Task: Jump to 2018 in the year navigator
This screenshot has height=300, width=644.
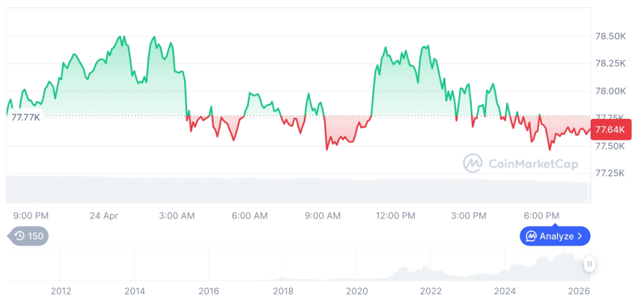Action: (x=283, y=290)
